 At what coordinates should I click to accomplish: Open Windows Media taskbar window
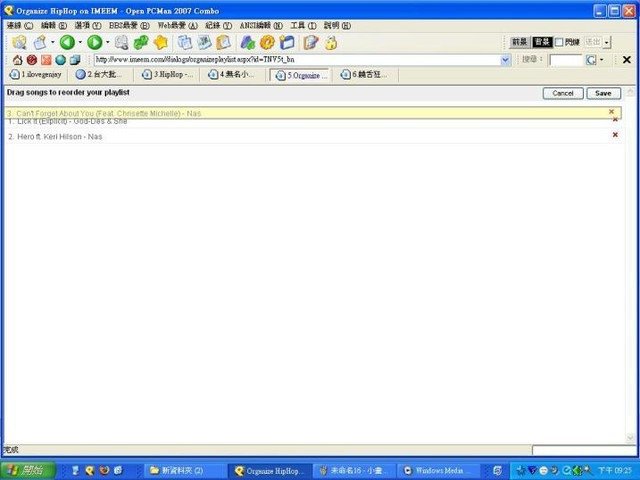pyautogui.click(x=439, y=471)
